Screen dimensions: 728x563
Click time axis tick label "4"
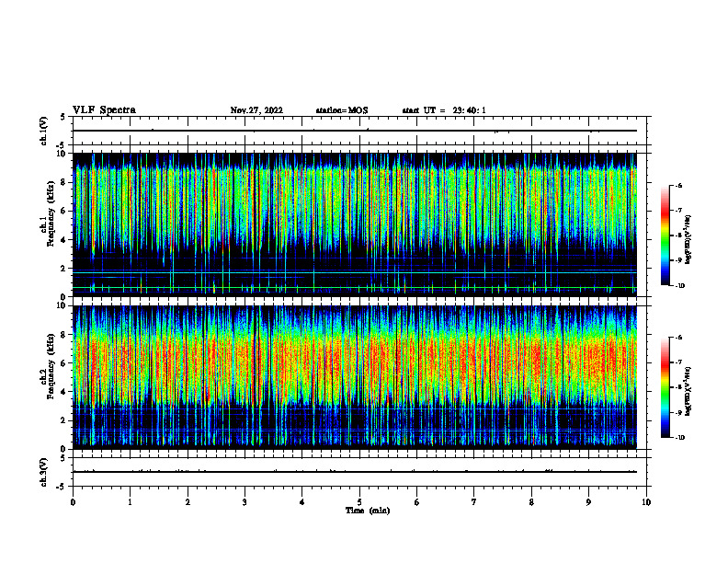coord(302,502)
